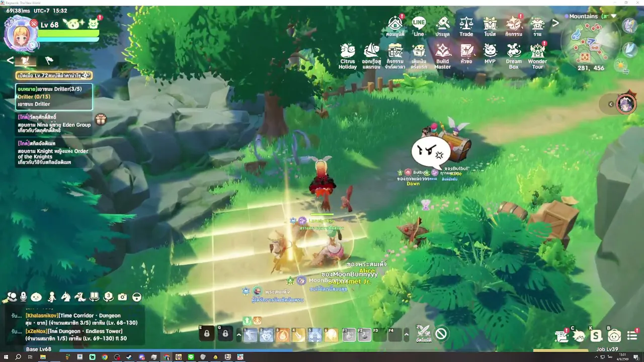Open the open-book icon above chat
Viewport: 644px width, 362px height.
[x=94, y=297]
